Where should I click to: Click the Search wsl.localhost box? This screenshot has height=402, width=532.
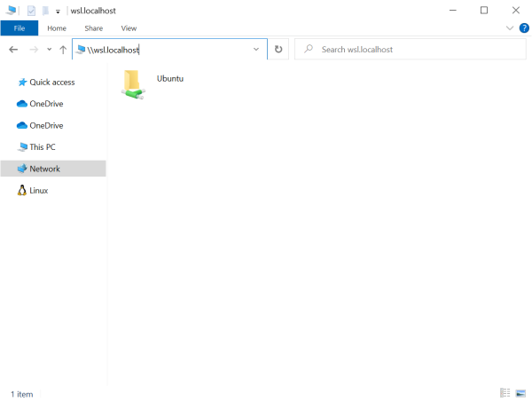click(411, 50)
